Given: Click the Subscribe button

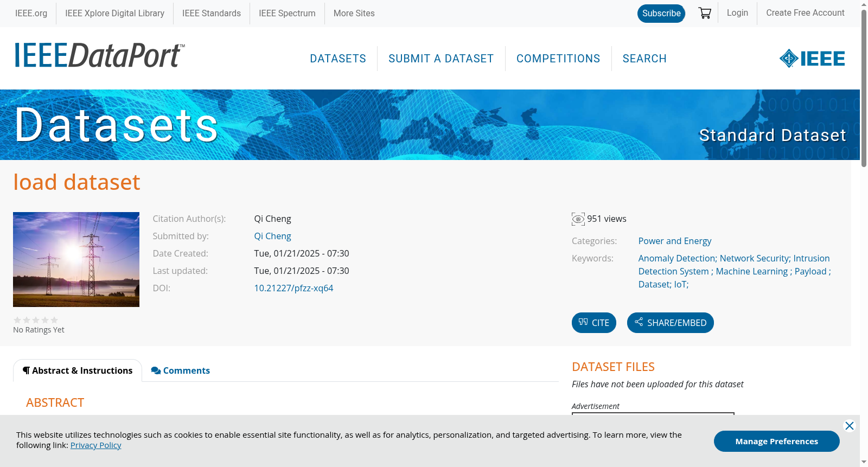Looking at the screenshot, I should (x=661, y=14).
